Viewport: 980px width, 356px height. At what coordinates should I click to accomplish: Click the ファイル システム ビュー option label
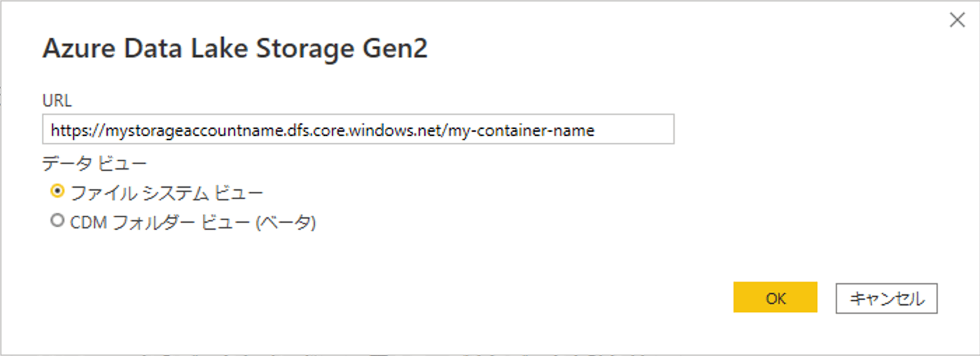[167, 192]
